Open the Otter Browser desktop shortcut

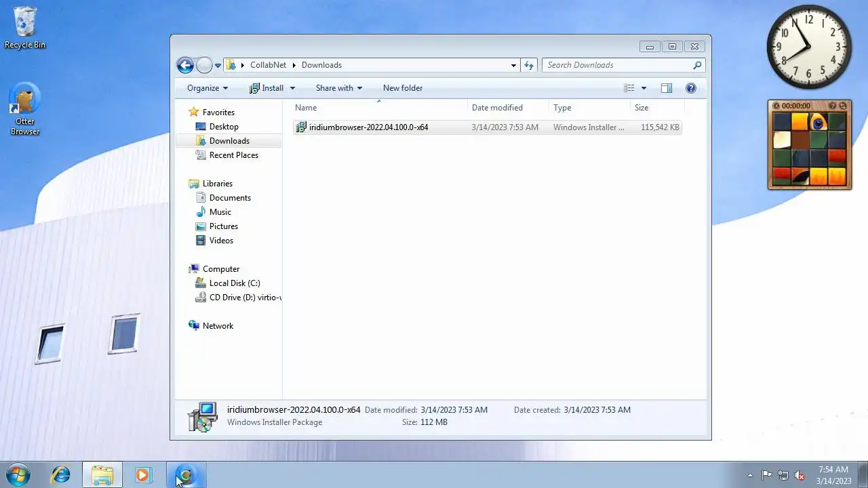click(x=25, y=110)
